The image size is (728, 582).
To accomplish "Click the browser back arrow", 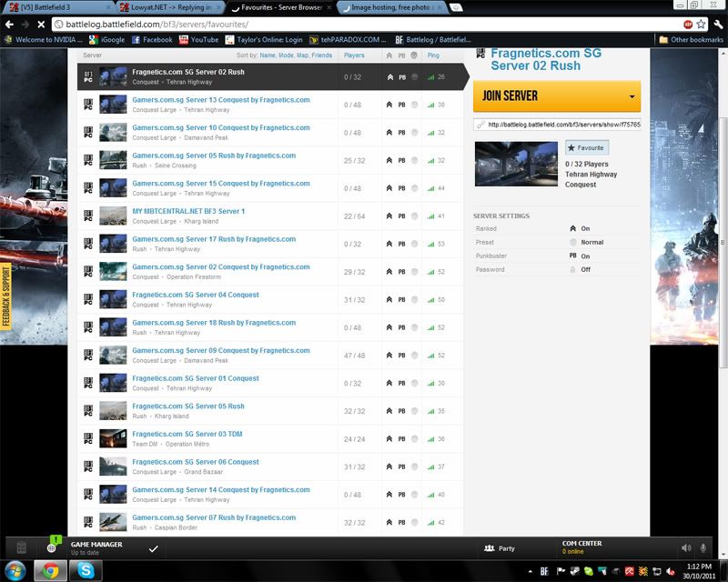I will click(x=9, y=25).
